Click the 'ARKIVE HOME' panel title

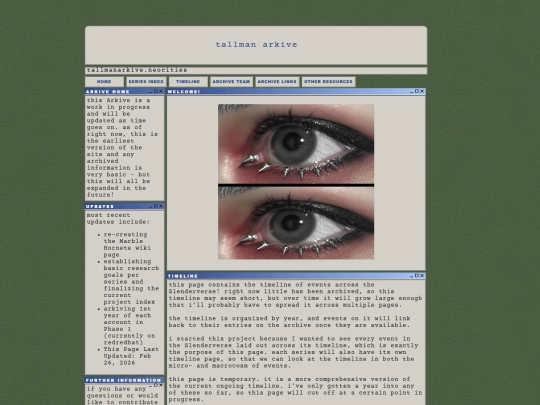point(108,92)
